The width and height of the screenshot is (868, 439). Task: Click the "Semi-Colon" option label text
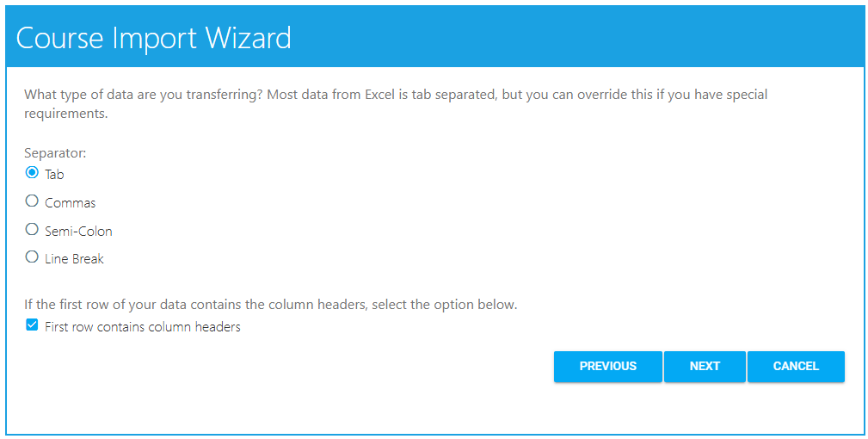tap(78, 232)
